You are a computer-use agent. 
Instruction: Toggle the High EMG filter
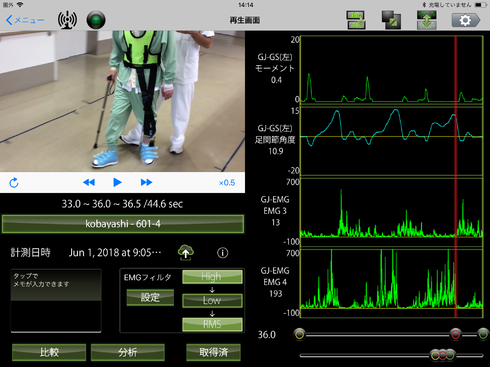(x=212, y=277)
